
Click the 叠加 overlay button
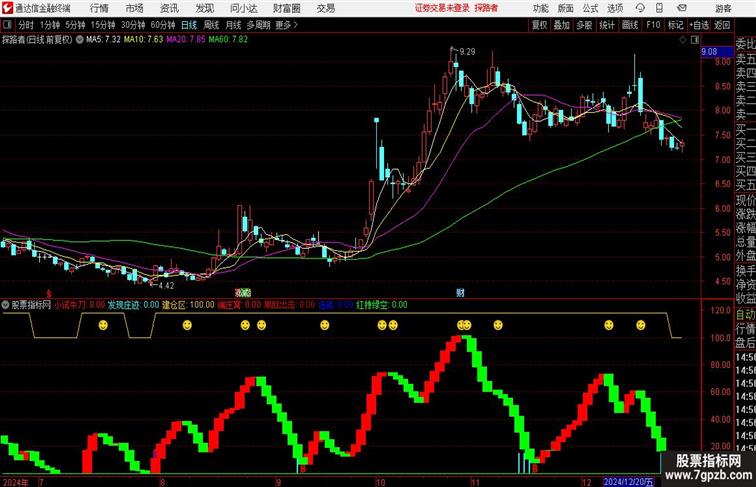562,25
